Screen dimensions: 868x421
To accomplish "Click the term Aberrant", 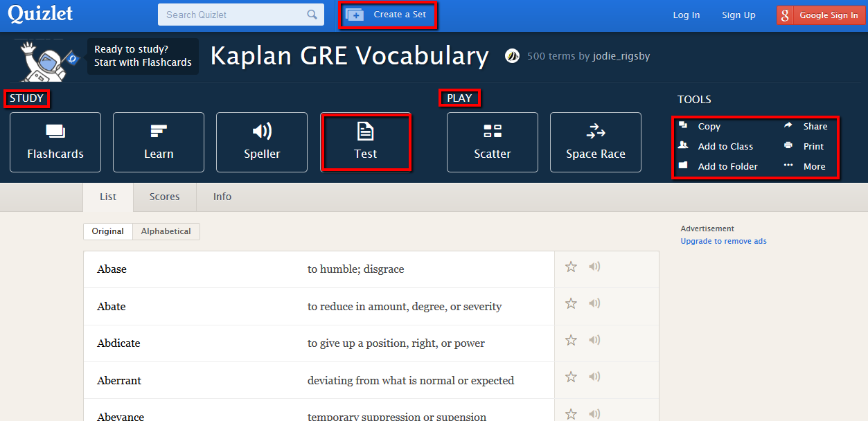I will pyautogui.click(x=119, y=381).
